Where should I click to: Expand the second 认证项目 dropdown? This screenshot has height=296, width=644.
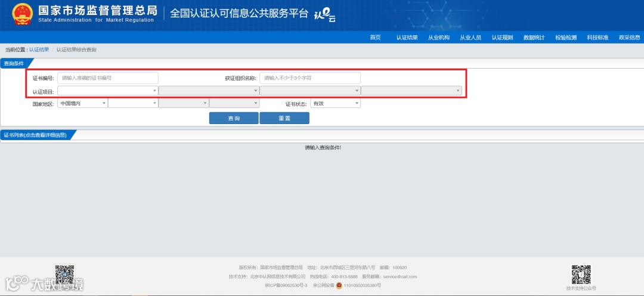pos(209,91)
